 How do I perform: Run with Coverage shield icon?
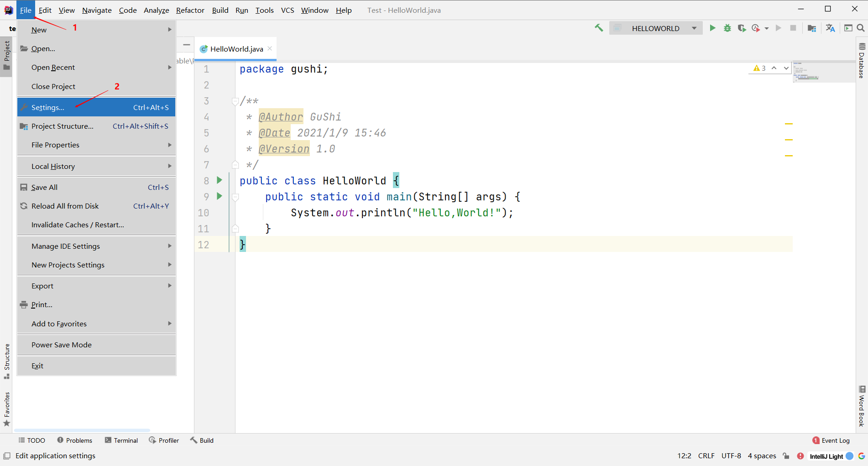click(742, 28)
